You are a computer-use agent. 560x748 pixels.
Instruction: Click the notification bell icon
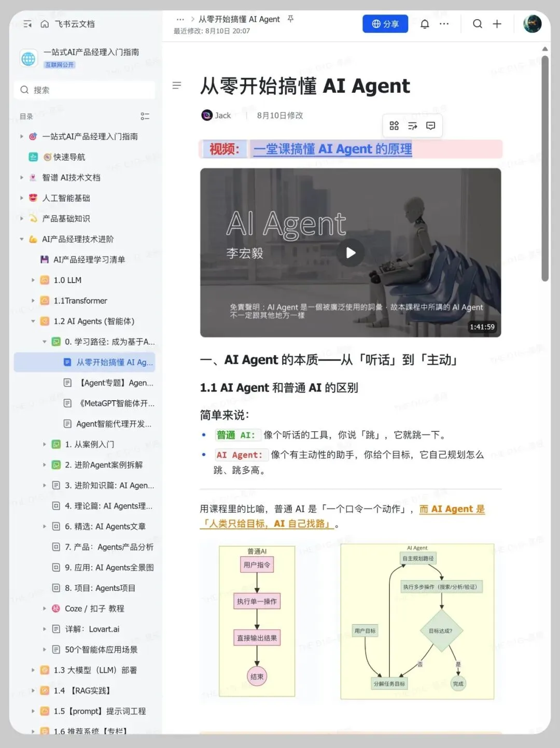425,24
